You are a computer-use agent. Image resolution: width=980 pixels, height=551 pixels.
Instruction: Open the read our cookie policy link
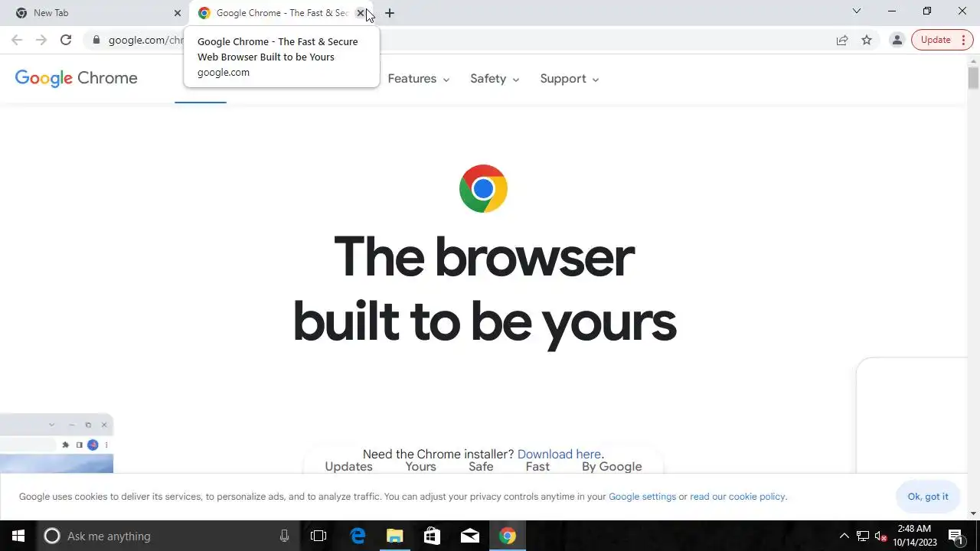(x=737, y=497)
